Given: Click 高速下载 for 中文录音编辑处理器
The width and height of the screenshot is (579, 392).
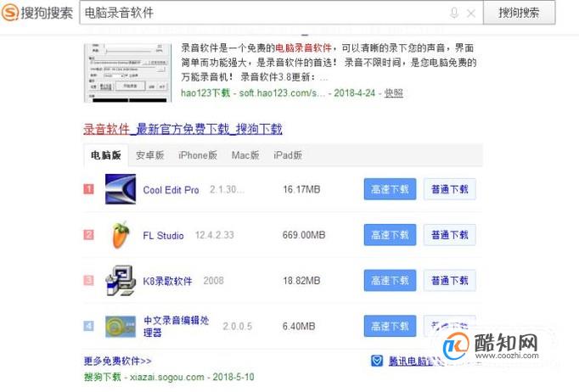Looking at the screenshot, I should [x=390, y=326].
